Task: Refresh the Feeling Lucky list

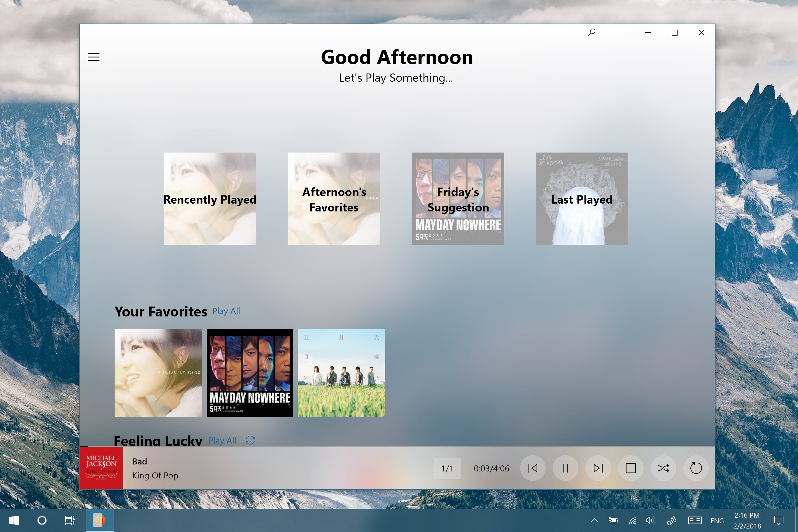Action: (250, 440)
